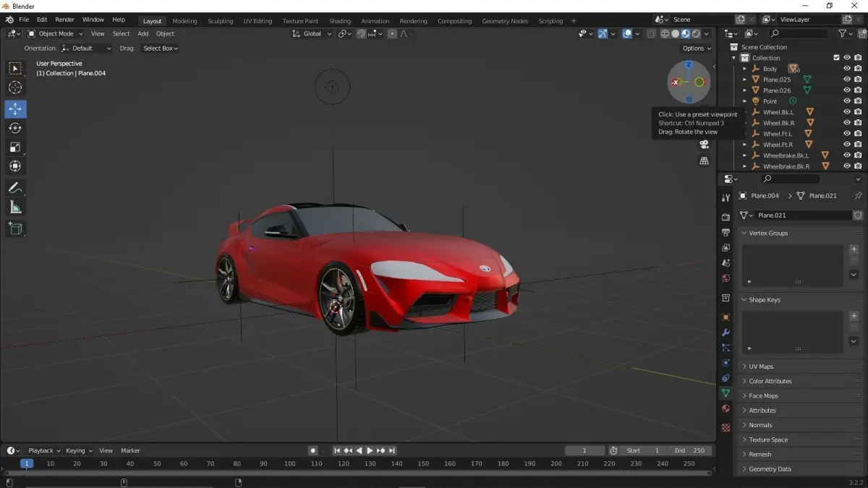The image size is (868, 488).
Task: Switch to the Sculpting workspace tab
Action: 221,21
